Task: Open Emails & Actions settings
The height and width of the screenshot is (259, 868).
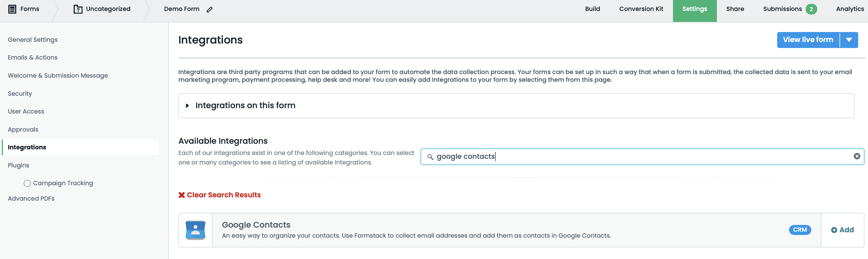Action: click(33, 57)
